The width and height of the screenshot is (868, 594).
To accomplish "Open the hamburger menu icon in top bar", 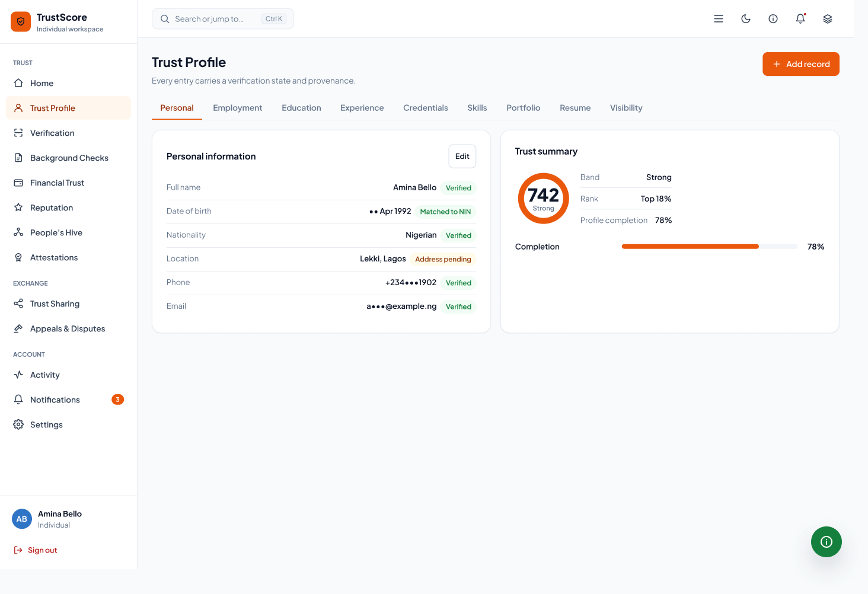I will point(719,19).
